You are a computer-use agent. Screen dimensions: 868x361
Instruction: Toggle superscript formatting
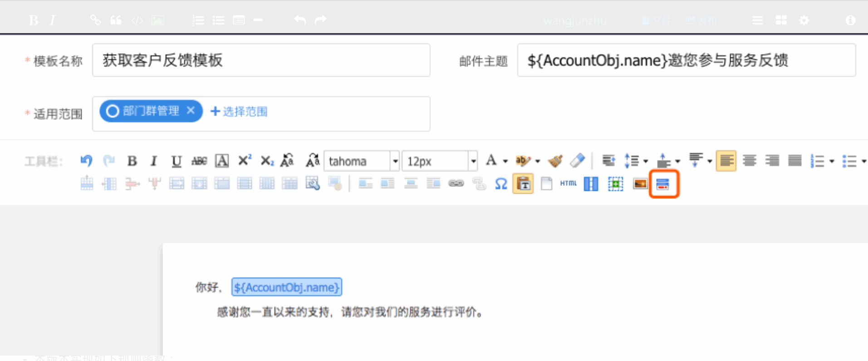pyautogui.click(x=245, y=160)
